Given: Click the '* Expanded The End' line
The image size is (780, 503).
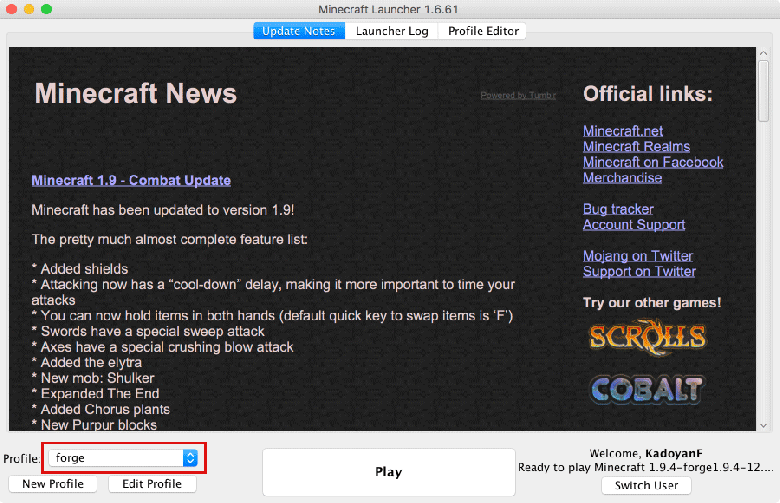Looking at the screenshot, I should pos(95,394).
